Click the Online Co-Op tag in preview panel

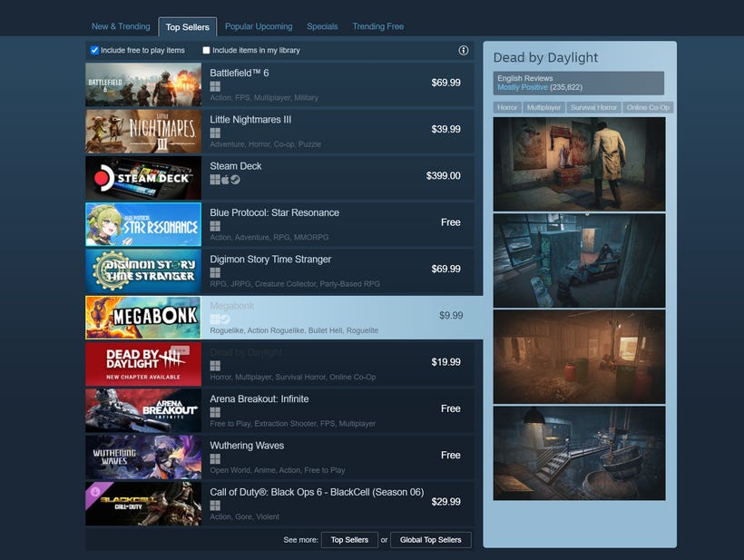(x=648, y=107)
